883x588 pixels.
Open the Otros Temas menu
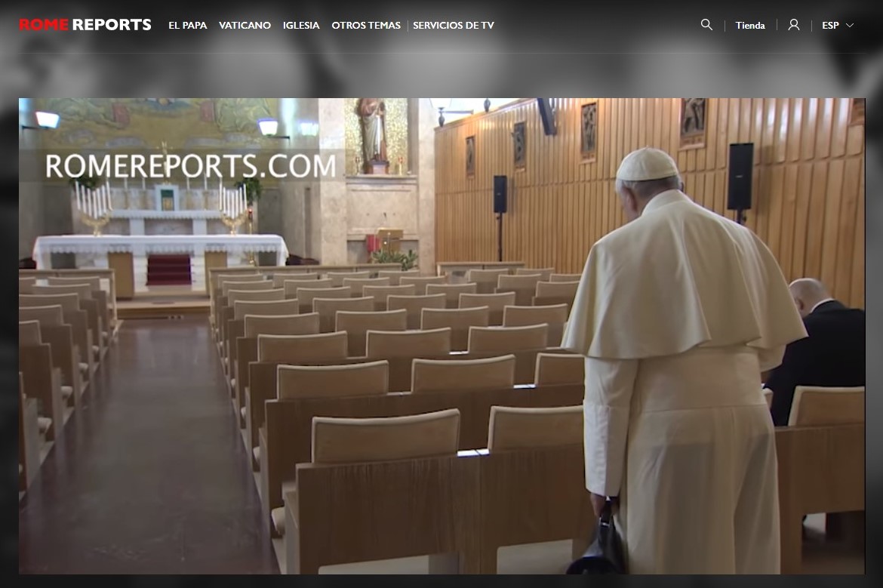click(366, 26)
